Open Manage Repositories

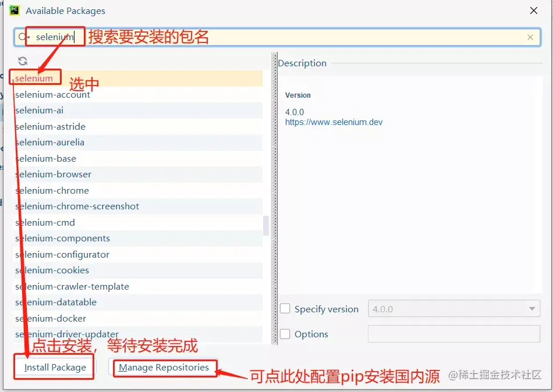(164, 368)
